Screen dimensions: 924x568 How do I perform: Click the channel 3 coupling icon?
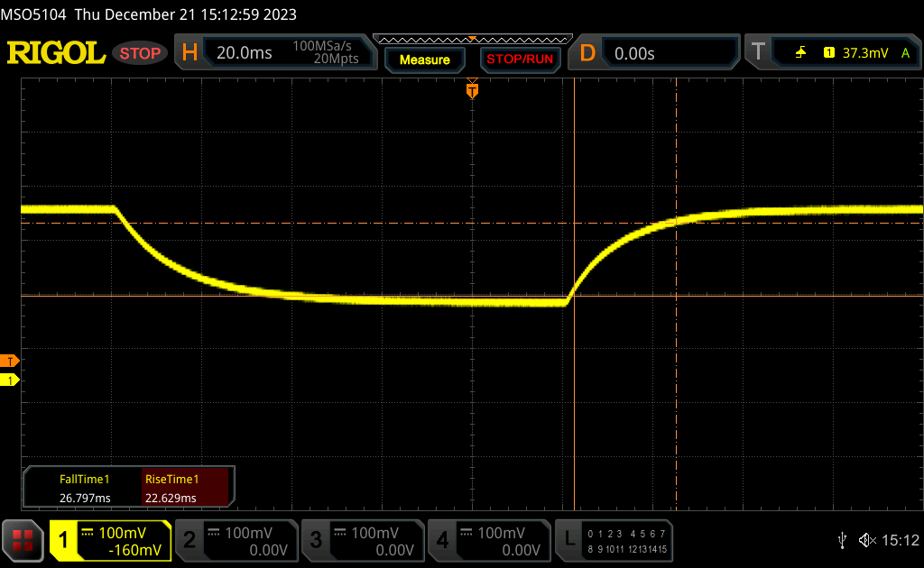pyautogui.click(x=340, y=532)
